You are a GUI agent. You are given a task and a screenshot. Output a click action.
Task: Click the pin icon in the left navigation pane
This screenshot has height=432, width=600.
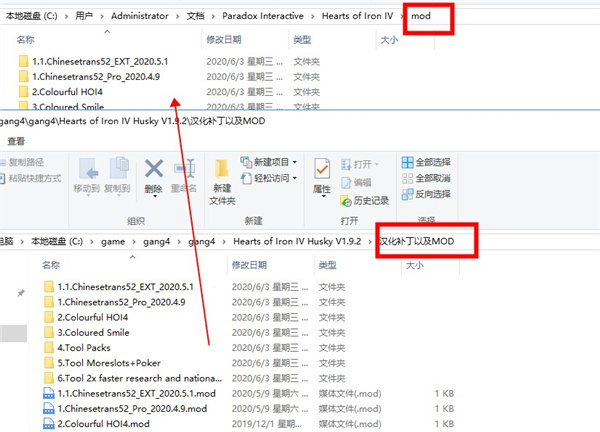click(21, 293)
